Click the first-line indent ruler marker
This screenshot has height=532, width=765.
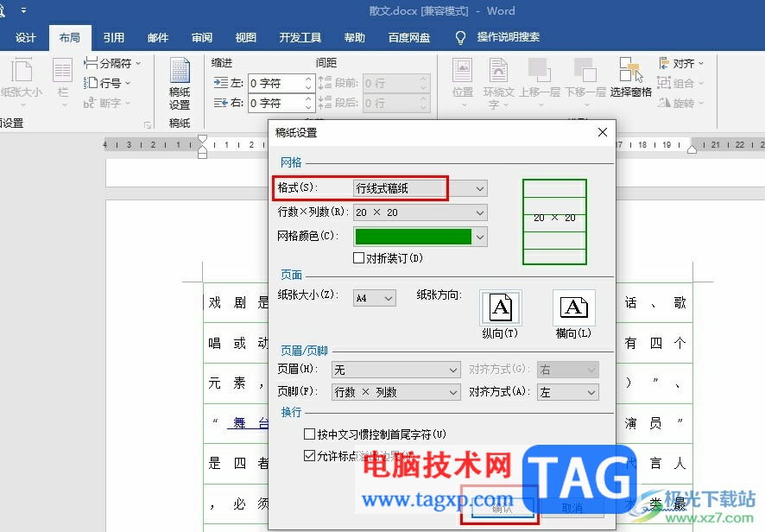tap(202, 138)
